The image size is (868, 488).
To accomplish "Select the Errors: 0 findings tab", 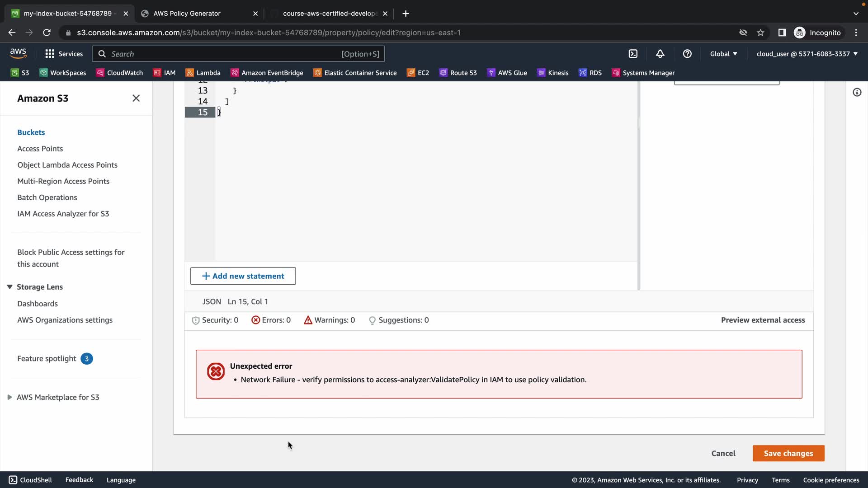I will click(x=271, y=320).
